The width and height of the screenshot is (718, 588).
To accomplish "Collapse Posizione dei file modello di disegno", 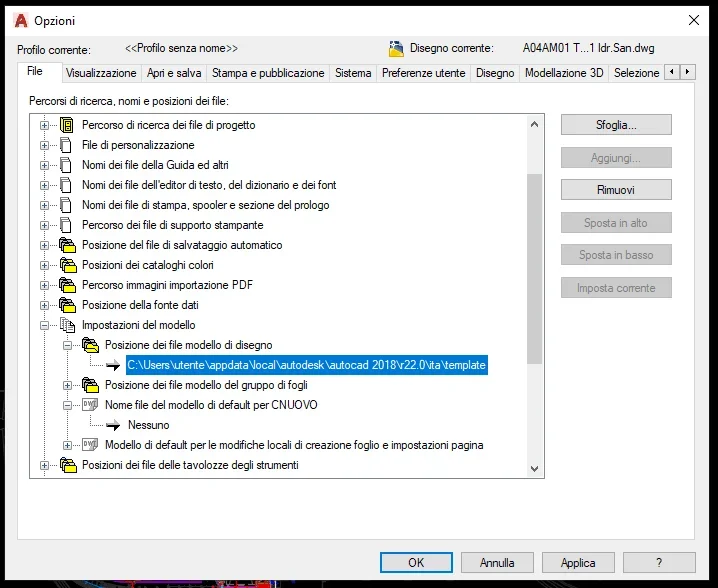I will [x=67, y=345].
